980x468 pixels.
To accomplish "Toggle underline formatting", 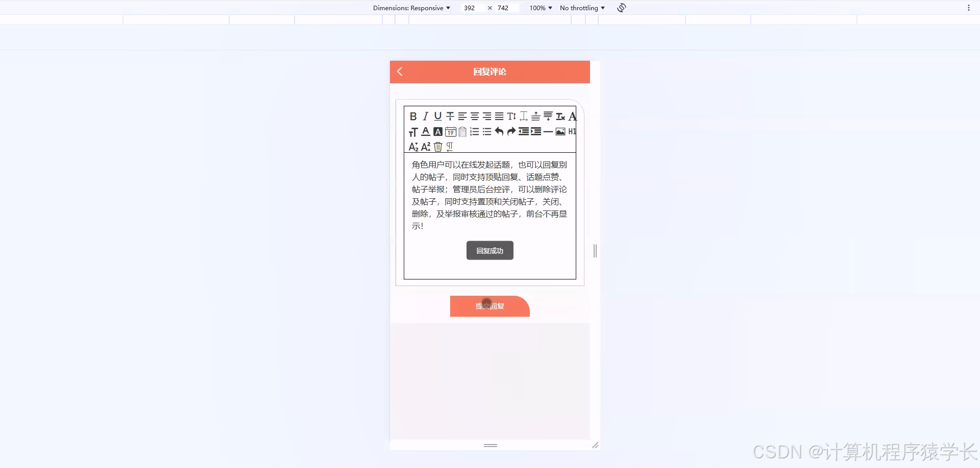I will tap(437, 116).
